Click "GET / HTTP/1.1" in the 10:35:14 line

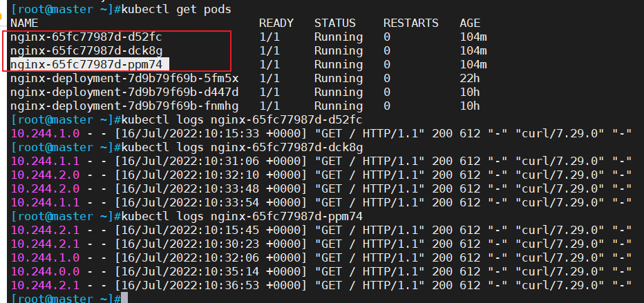tap(370, 271)
